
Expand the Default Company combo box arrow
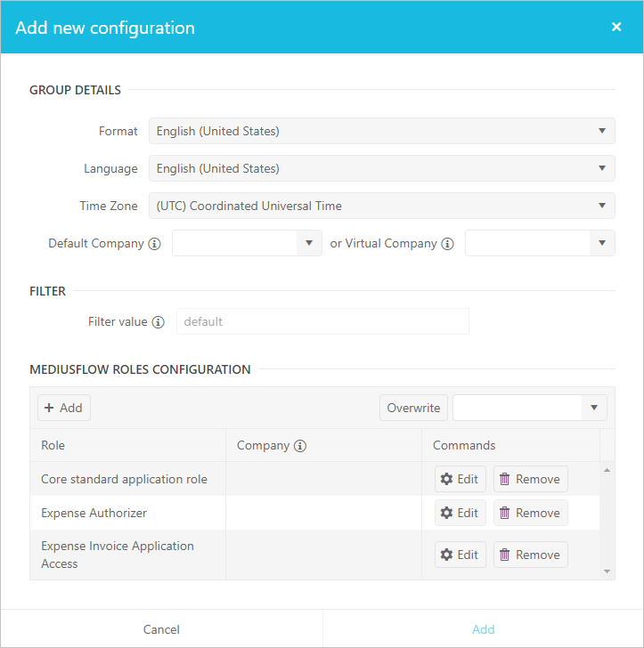click(x=309, y=243)
